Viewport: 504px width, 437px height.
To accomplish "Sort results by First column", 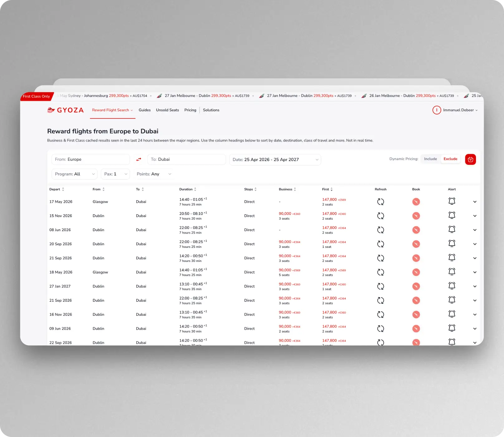I will point(327,189).
